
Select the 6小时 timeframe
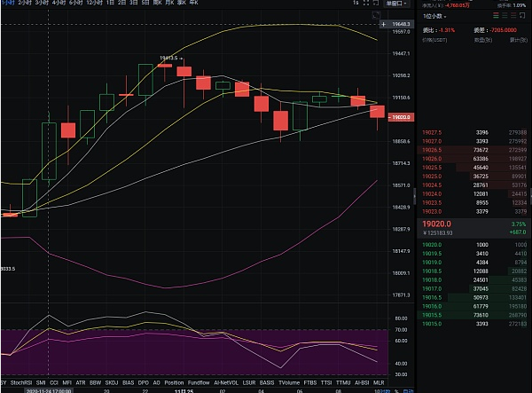point(73,4)
